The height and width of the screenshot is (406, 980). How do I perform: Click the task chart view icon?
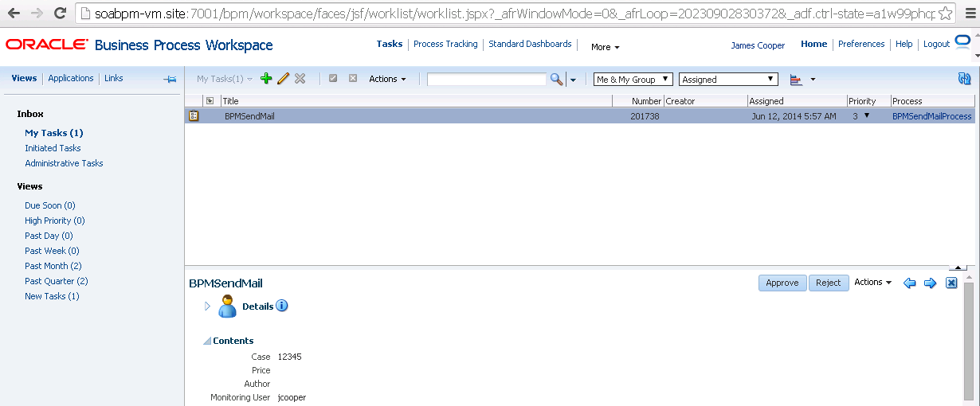pos(795,79)
